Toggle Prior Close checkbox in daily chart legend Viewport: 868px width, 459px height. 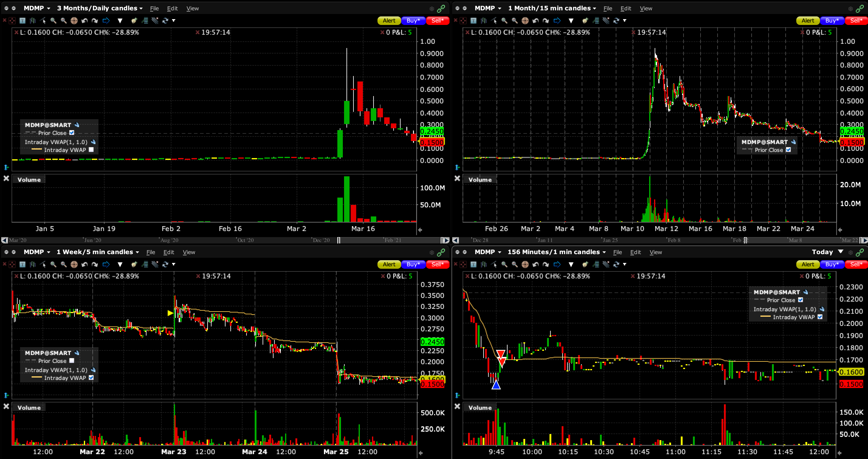pos(72,133)
